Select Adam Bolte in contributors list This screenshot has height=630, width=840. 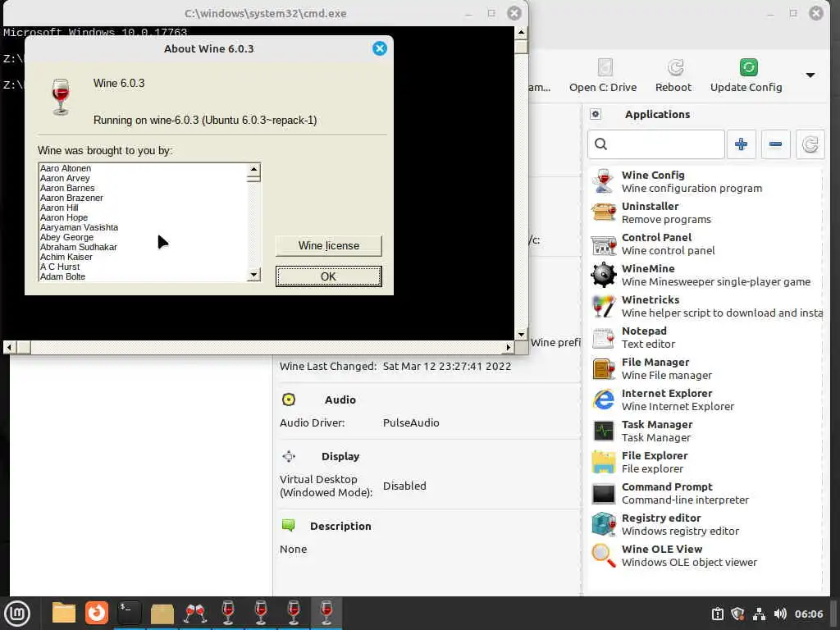(x=62, y=276)
